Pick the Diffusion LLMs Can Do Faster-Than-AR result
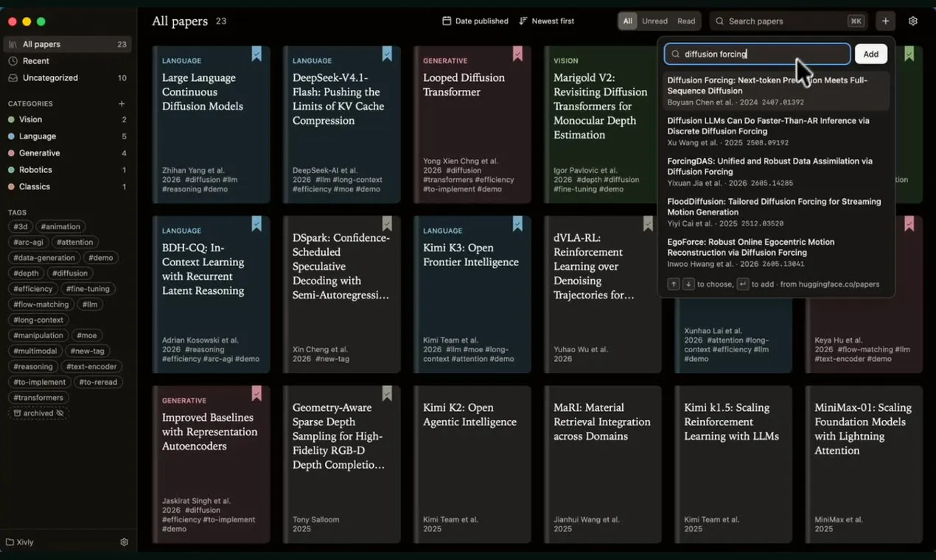Screen dimensions: 936x560 tap(776, 131)
